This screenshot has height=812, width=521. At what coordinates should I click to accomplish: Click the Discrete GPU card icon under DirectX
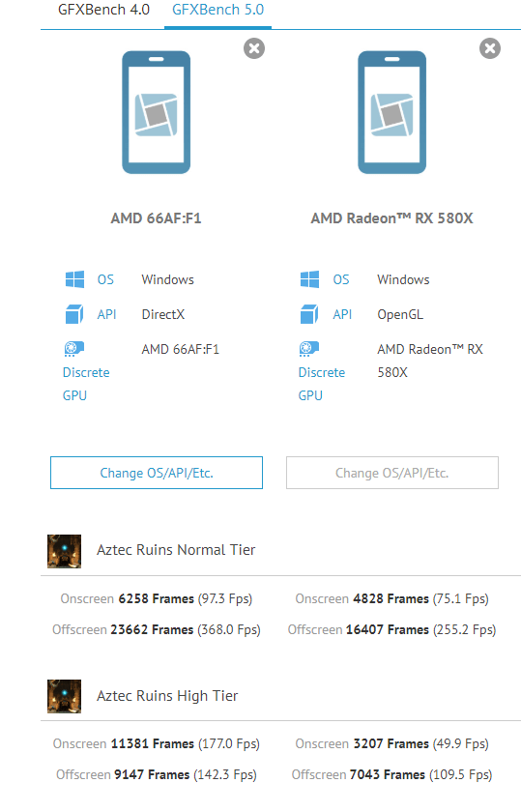coord(74,349)
